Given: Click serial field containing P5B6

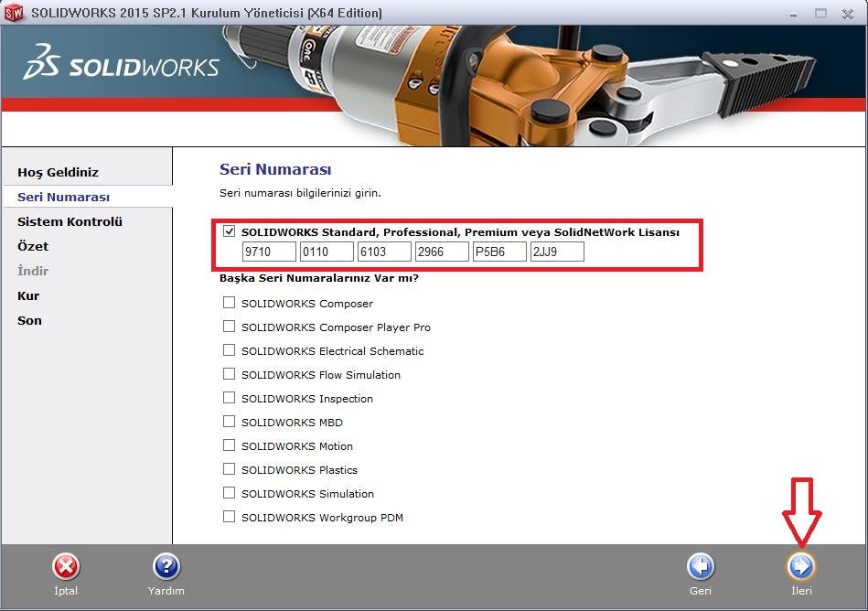Looking at the screenshot, I should point(499,252).
